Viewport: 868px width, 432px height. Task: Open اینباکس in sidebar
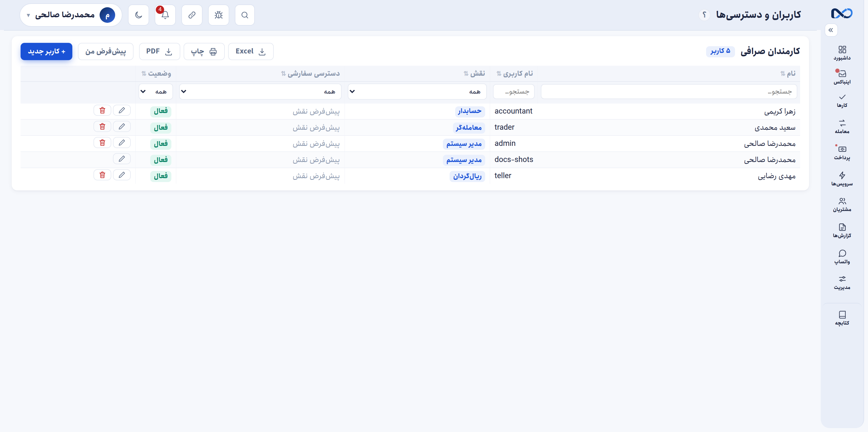842,77
